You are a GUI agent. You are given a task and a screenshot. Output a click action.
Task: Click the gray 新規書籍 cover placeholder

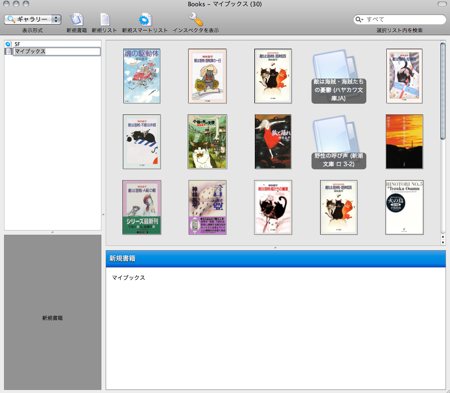click(x=53, y=312)
